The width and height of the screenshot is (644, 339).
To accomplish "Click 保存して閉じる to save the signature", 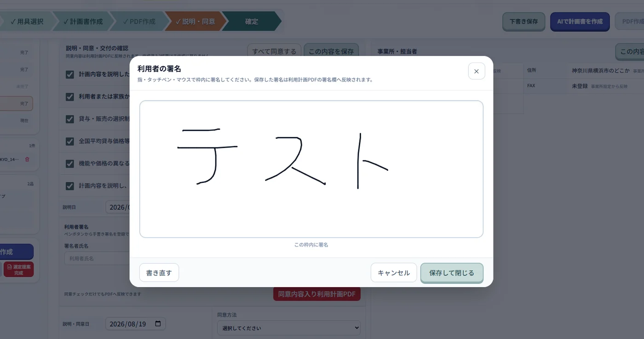I will click(x=452, y=272).
